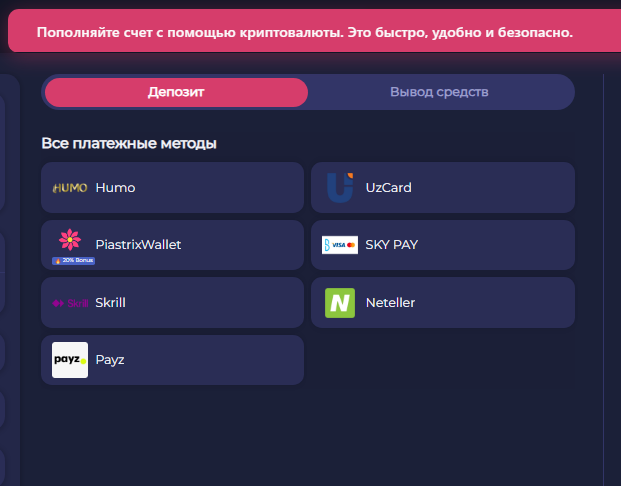Choose Skrill payment option text
Viewport: 621px width, 486px height.
110,303
